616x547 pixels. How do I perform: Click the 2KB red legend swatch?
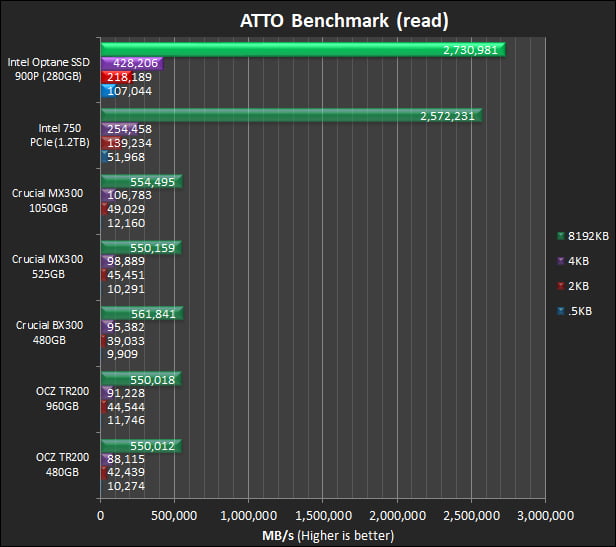561,286
